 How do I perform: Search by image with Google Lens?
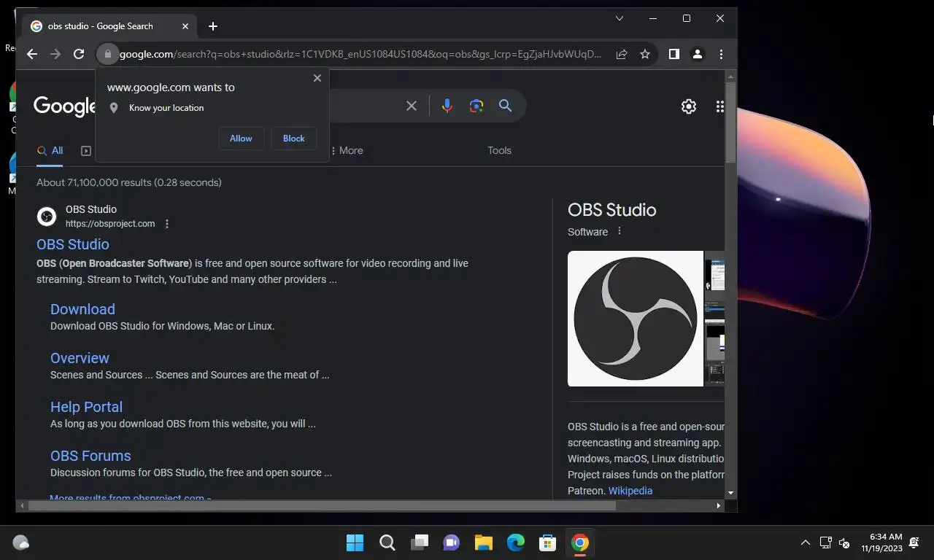[476, 106]
